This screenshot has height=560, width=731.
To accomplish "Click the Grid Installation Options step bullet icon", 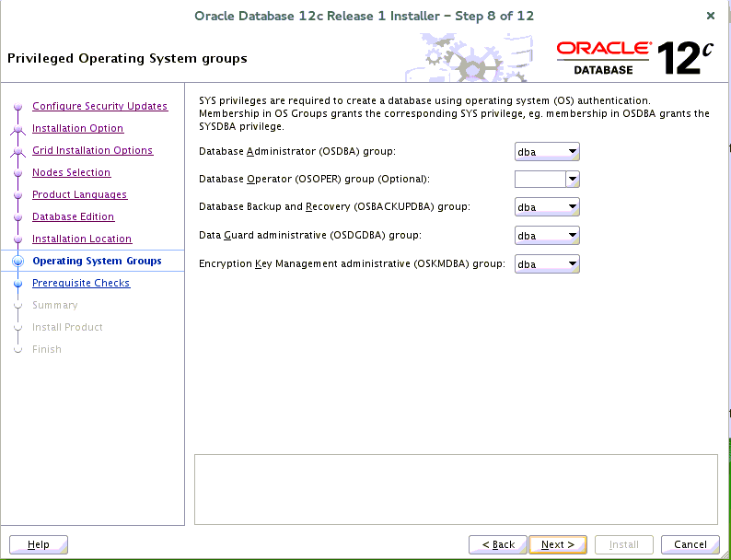I will (17, 151).
